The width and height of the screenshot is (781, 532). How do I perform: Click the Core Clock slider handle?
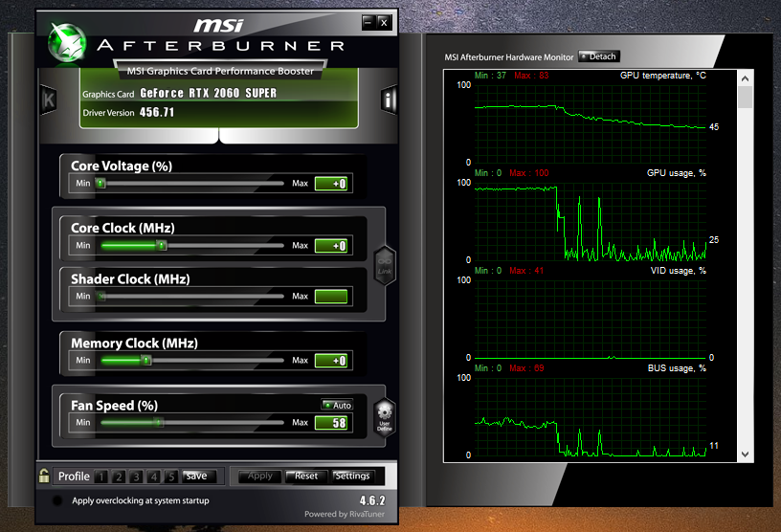162,246
